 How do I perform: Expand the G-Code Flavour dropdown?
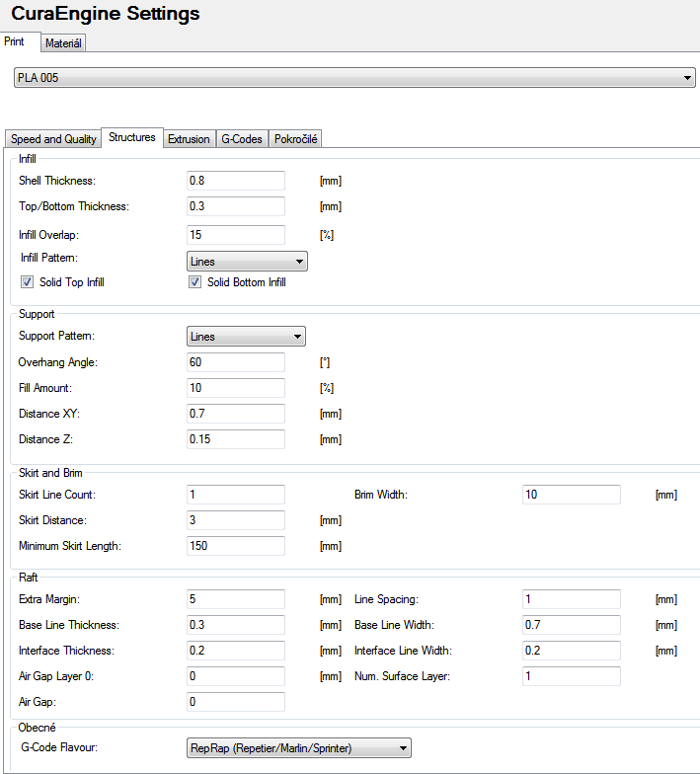click(x=298, y=748)
